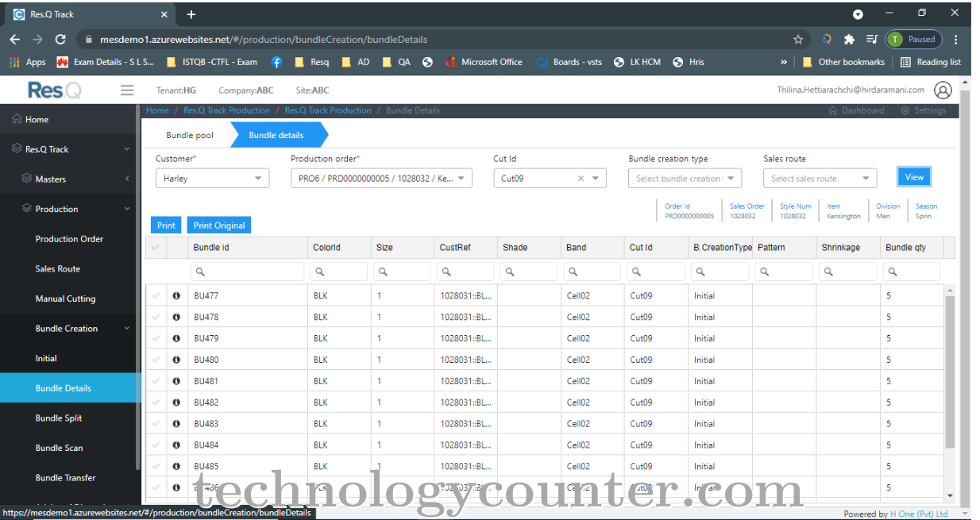
Task: Select the checkbox for row BU478
Action: 156,318
